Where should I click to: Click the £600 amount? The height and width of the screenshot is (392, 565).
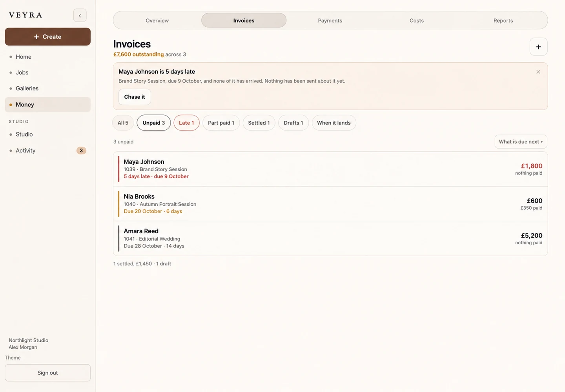click(x=534, y=201)
